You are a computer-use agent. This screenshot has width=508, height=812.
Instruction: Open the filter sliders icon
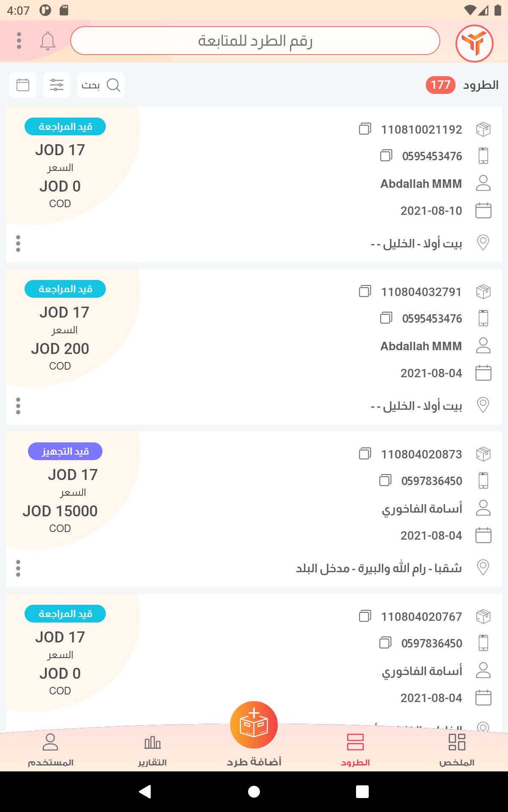click(x=57, y=85)
